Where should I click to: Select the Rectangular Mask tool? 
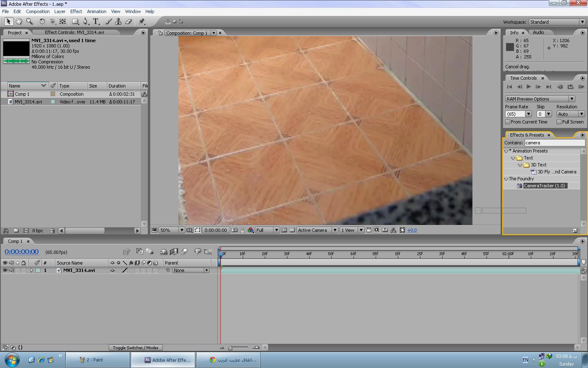[76, 22]
